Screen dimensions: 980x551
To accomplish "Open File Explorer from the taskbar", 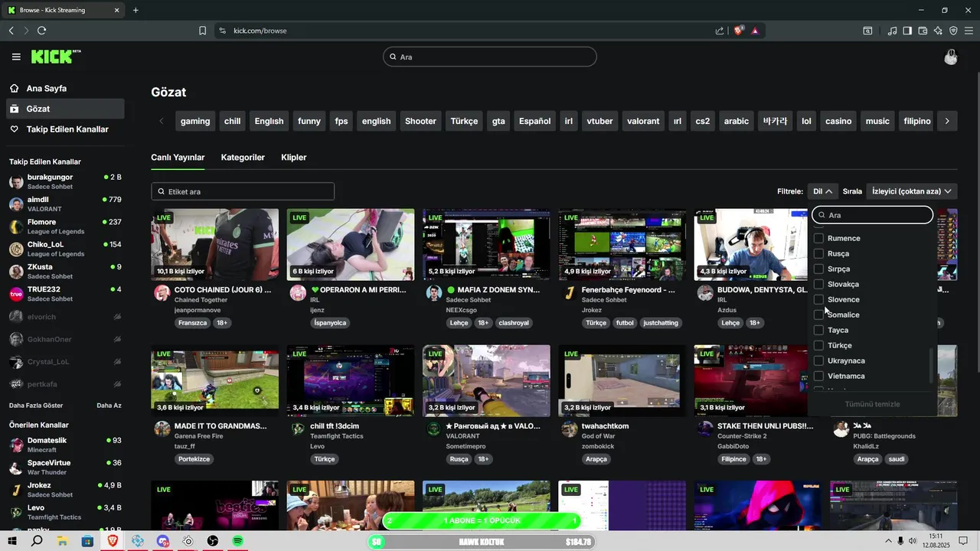I will [x=62, y=541].
